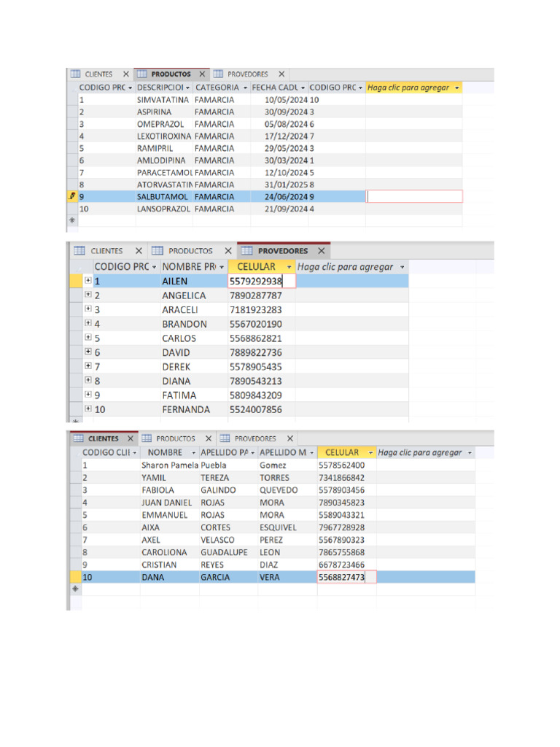This screenshot has width=560, height=747.
Task: Click empty new-field cell on SALBUTAMOL row
Action: point(414,196)
